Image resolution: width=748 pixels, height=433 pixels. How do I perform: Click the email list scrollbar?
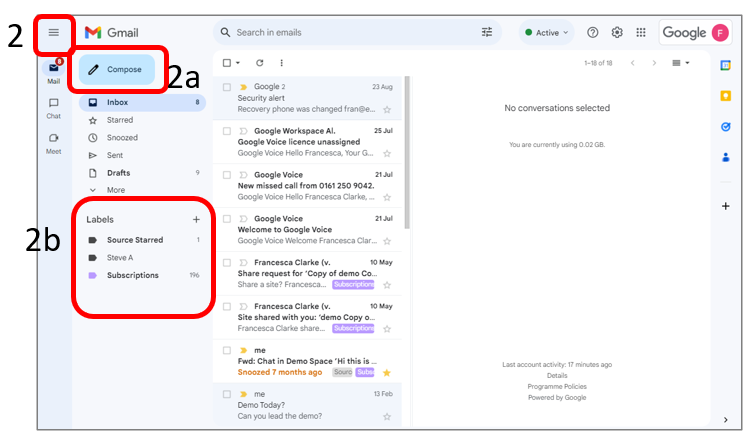click(407, 153)
